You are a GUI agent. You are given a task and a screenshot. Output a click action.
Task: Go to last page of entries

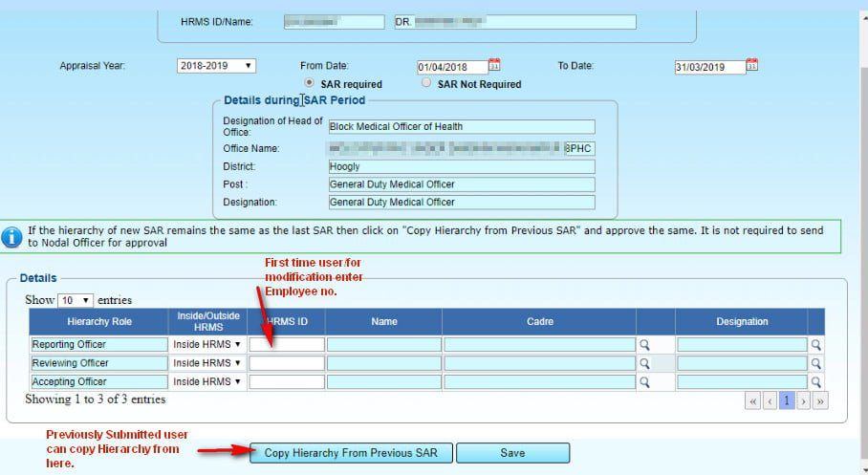pos(820,400)
